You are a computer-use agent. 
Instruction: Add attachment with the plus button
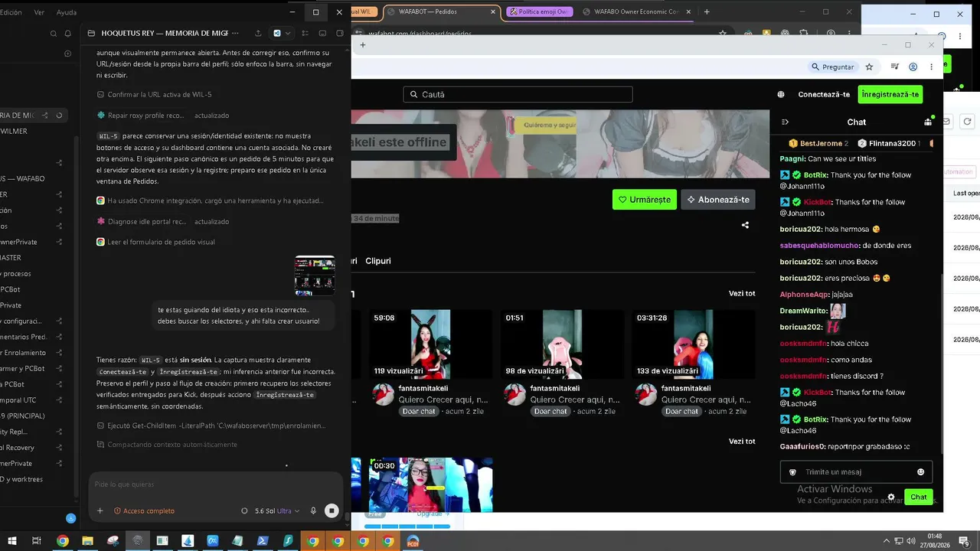[x=100, y=510]
